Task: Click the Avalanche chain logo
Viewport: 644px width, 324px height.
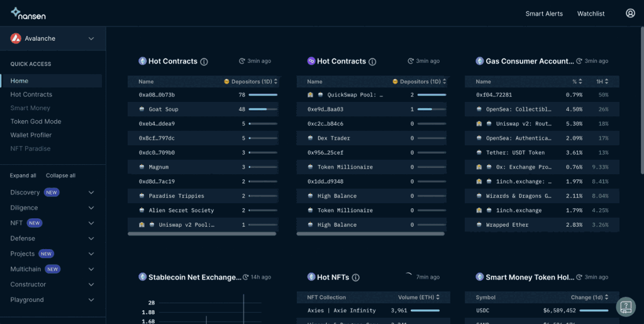Action: coord(16,38)
